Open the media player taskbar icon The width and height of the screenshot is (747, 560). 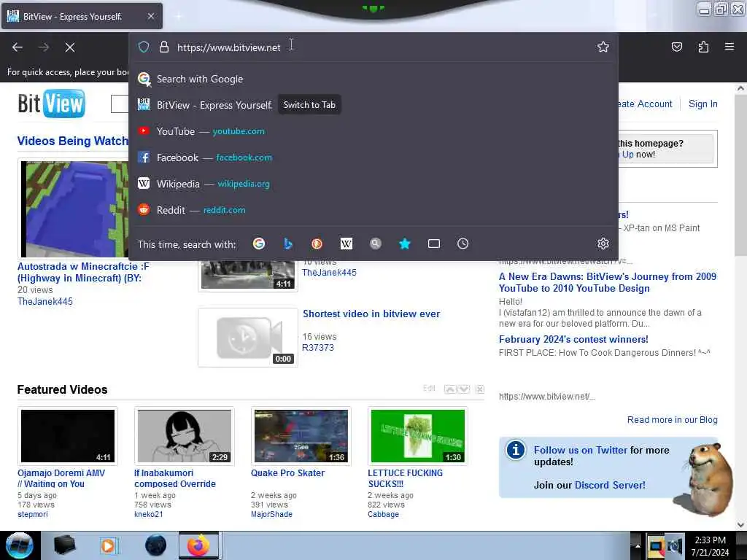[x=108, y=545]
